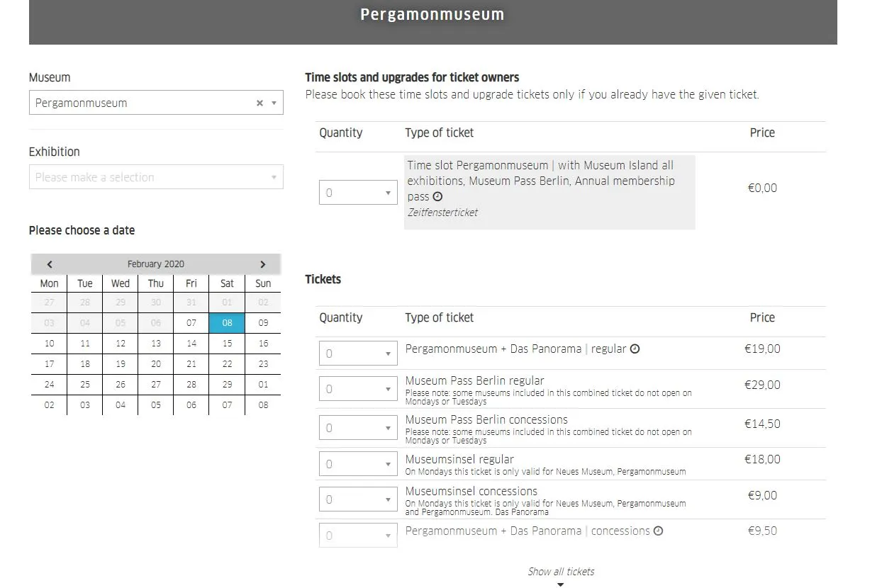
Task: Click clock icon next to Das Panorama concessions
Action: point(658,531)
